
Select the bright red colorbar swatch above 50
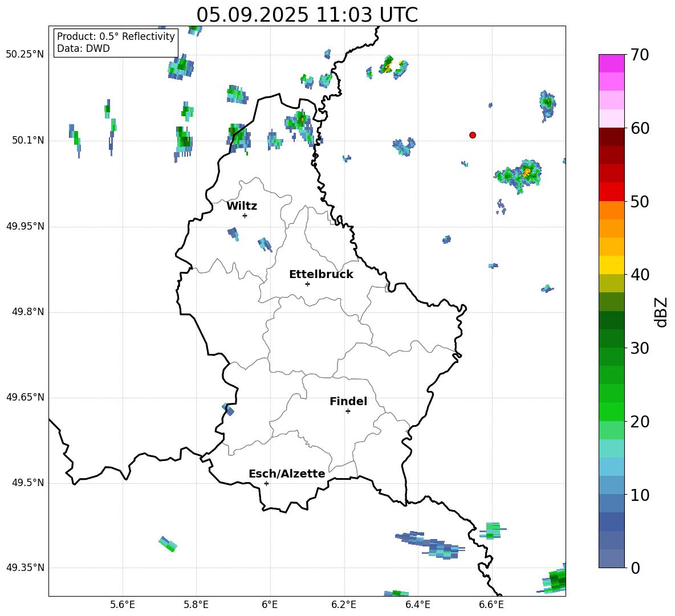tap(612, 191)
